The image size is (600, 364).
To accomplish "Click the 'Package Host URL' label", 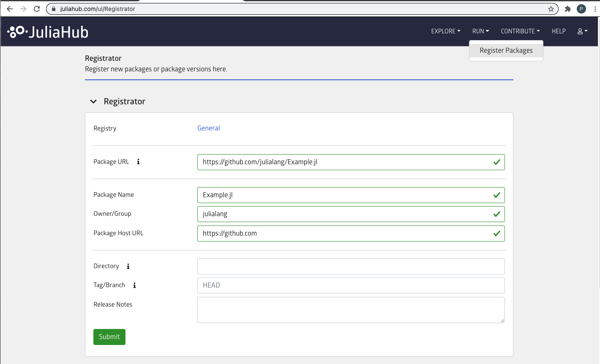I will coord(118,233).
